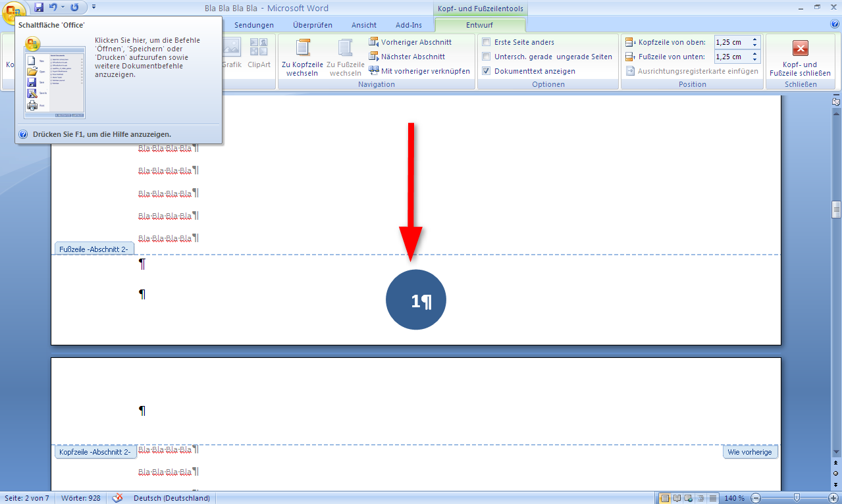The width and height of the screenshot is (842, 504).
Task: Click the spell check icon in status bar
Action: tap(118, 498)
